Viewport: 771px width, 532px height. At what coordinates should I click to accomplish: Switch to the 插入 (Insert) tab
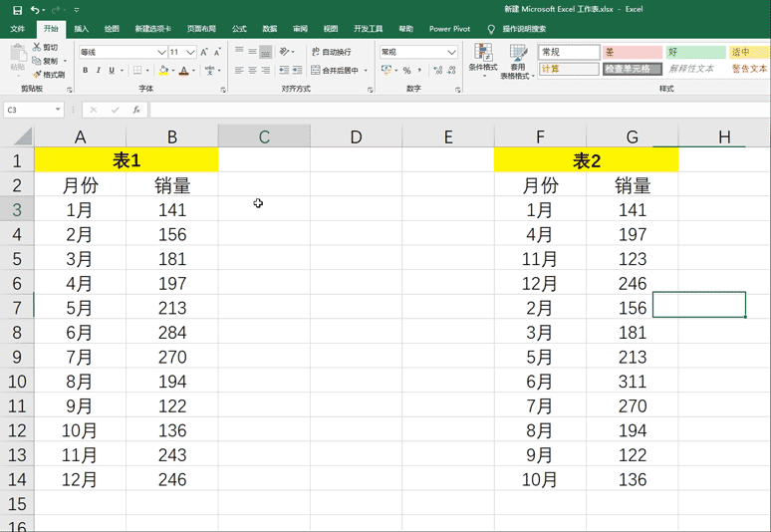click(x=81, y=29)
